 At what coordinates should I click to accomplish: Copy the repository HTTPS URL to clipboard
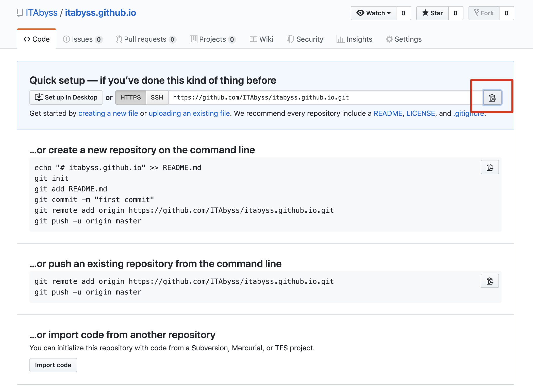[x=492, y=97]
